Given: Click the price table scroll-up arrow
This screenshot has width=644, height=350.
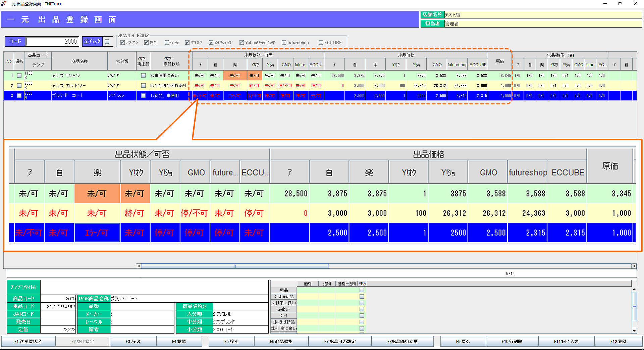Looking at the screenshot, I should [x=634, y=289].
